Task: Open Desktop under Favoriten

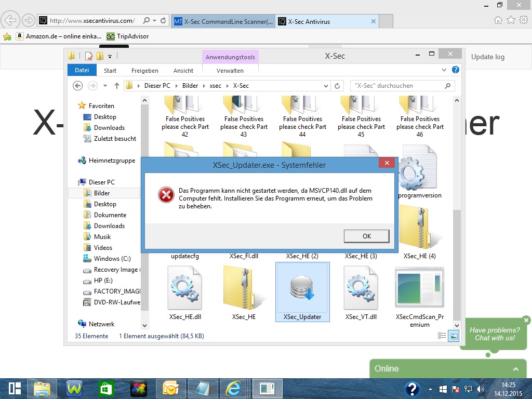Action: click(100, 117)
